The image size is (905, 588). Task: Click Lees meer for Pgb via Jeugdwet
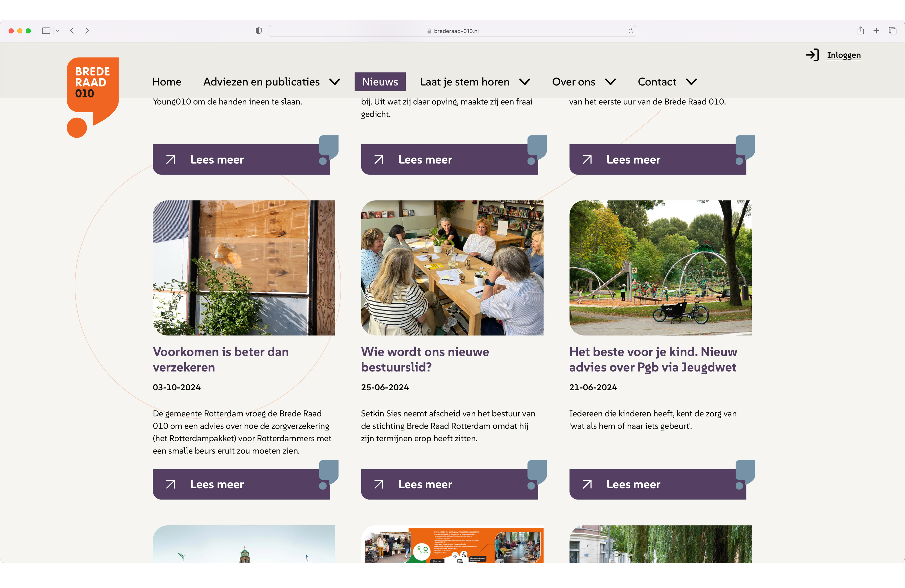pos(658,484)
